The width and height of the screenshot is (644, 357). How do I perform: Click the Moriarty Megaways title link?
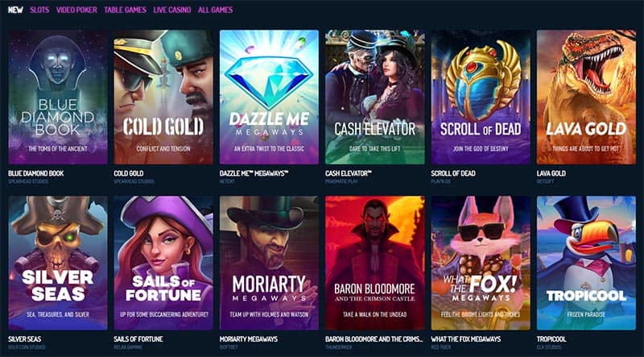(x=249, y=339)
